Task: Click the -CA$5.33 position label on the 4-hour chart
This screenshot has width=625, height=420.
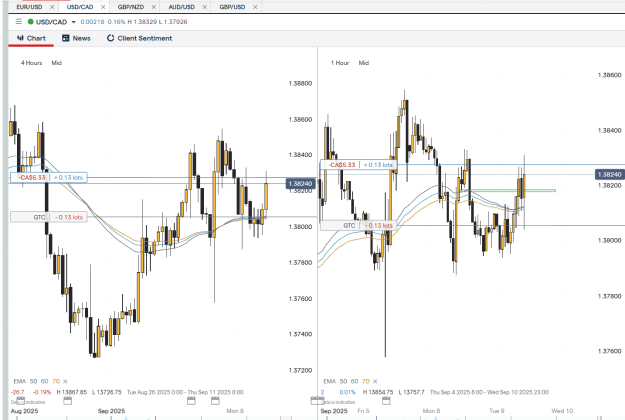Action: coord(32,177)
